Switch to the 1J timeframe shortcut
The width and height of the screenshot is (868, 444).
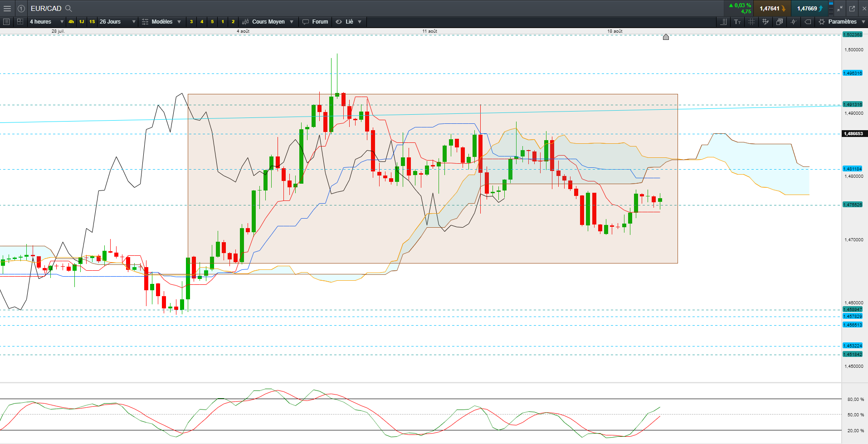[82, 22]
